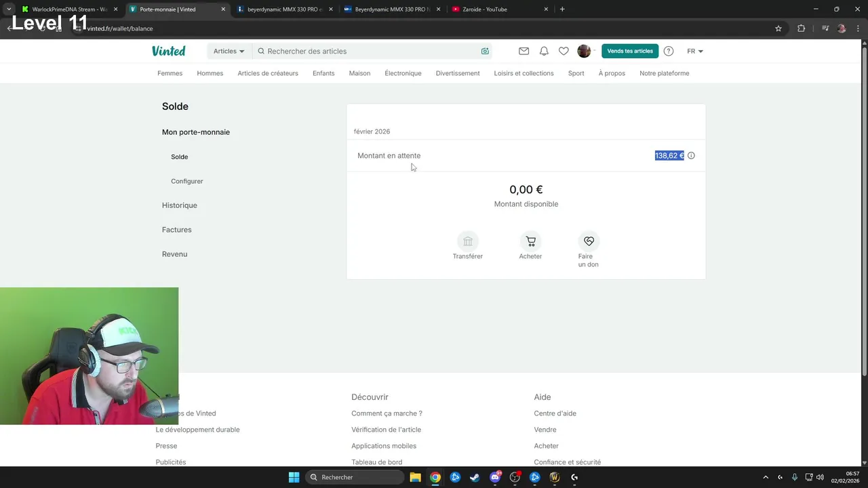Switch to WarlockPrimeDNA Stream tab
This screenshot has width=868, height=488.
pos(70,9)
